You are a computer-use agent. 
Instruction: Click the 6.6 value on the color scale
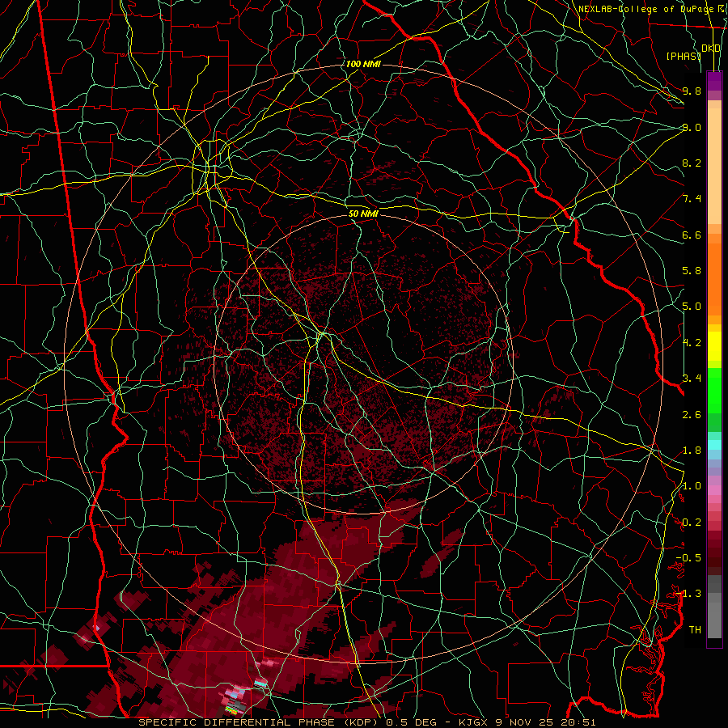[692, 235]
